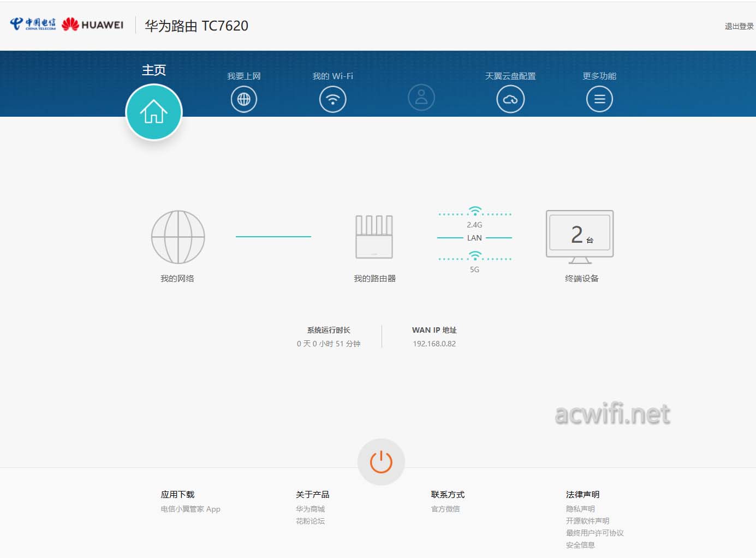Image resolution: width=756 pixels, height=558 pixels.
Task: Click the 系统运行时长 heading
Action: point(329,330)
